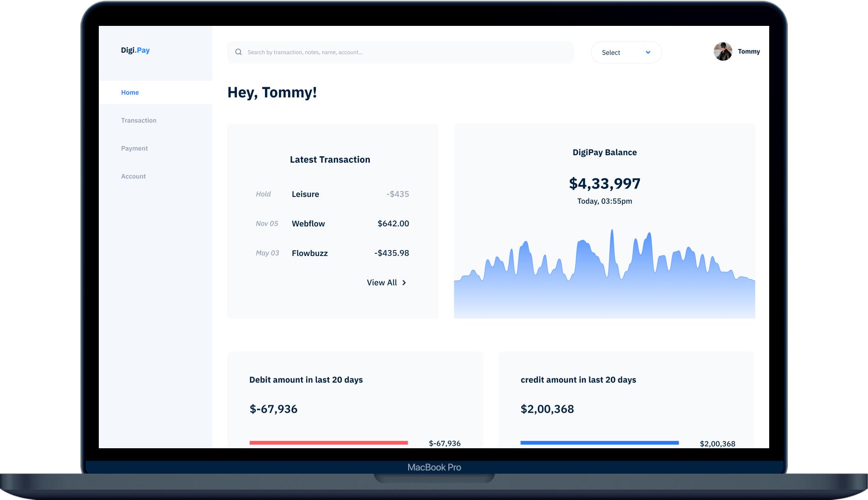
Task: Click the View All link
Action: point(382,283)
